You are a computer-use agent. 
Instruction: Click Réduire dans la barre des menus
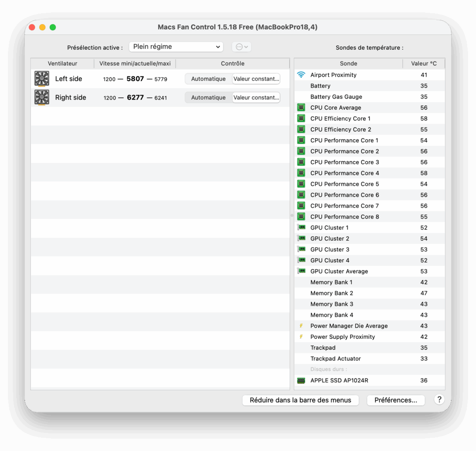coord(301,400)
